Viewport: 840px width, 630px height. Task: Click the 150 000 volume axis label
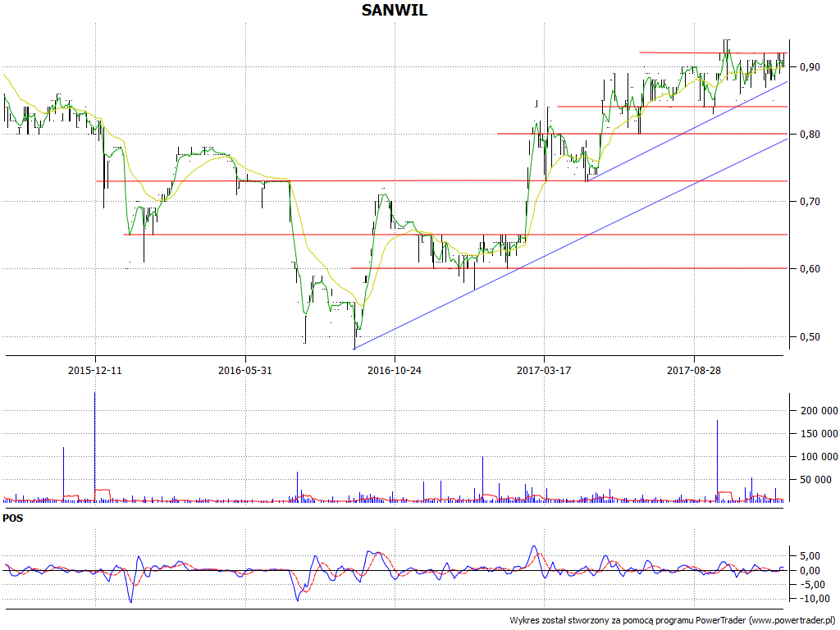pyautogui.click(x=819, y=434)
